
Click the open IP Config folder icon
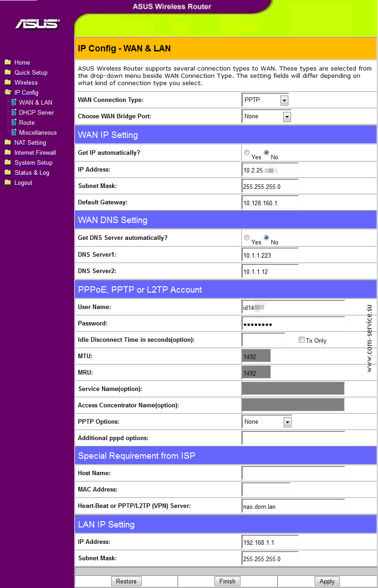[x=8, y=92]
